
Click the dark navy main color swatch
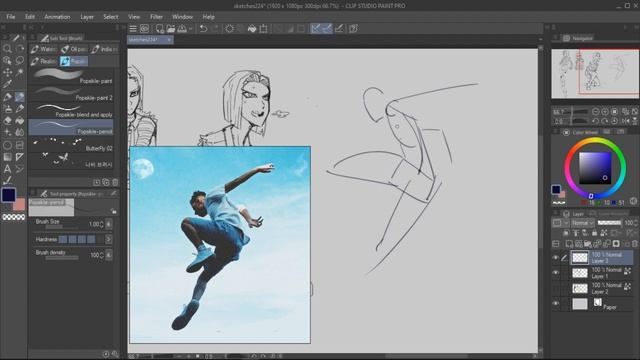[8, 195]
